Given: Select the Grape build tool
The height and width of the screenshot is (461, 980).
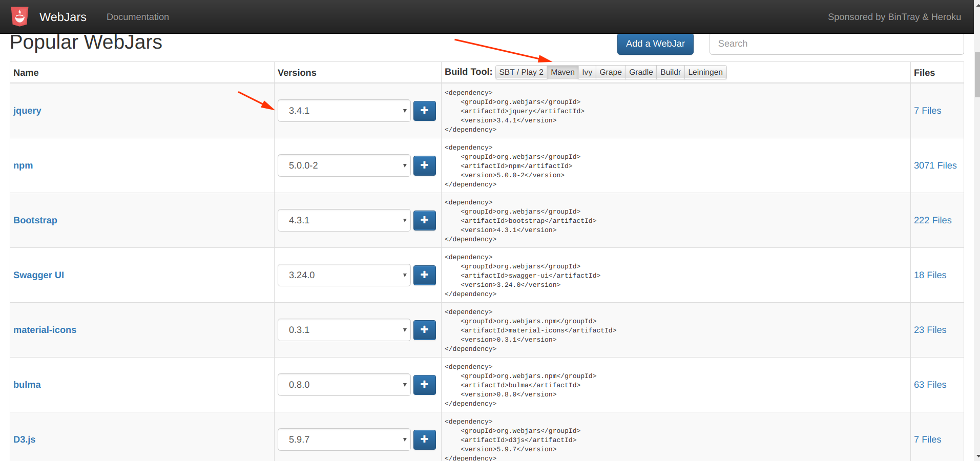Looking at the screenshot, I should click(611, 72).
